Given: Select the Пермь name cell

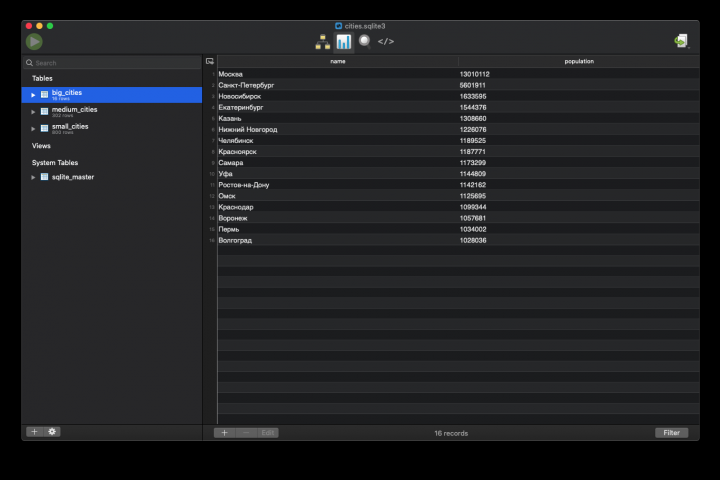Looking at the screenshot, I should 338,229.
